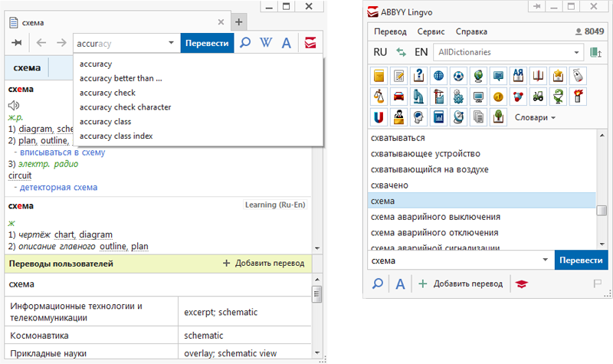Select the head with brain dictionary
The height and width of the screenshot is (364, 613).
pyautogui.click(x=418, y=117)
